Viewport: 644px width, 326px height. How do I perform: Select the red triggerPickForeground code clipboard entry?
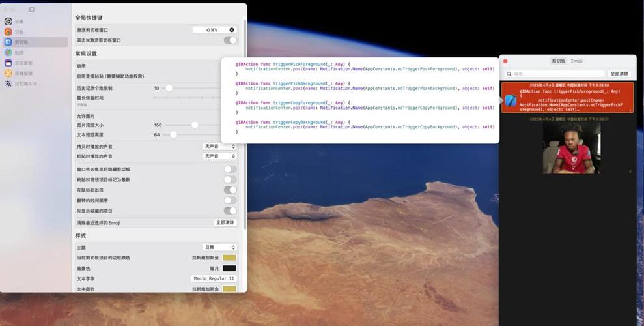click(x=567, y=97)
